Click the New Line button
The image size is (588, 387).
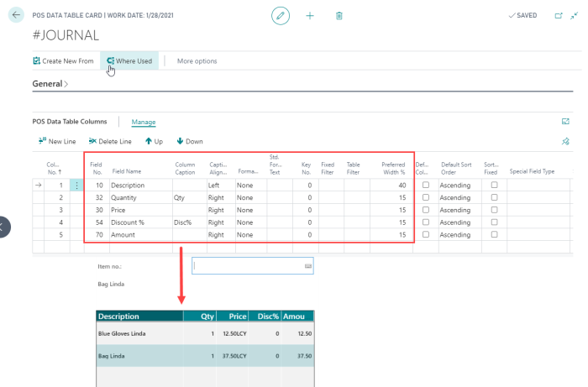57,141
